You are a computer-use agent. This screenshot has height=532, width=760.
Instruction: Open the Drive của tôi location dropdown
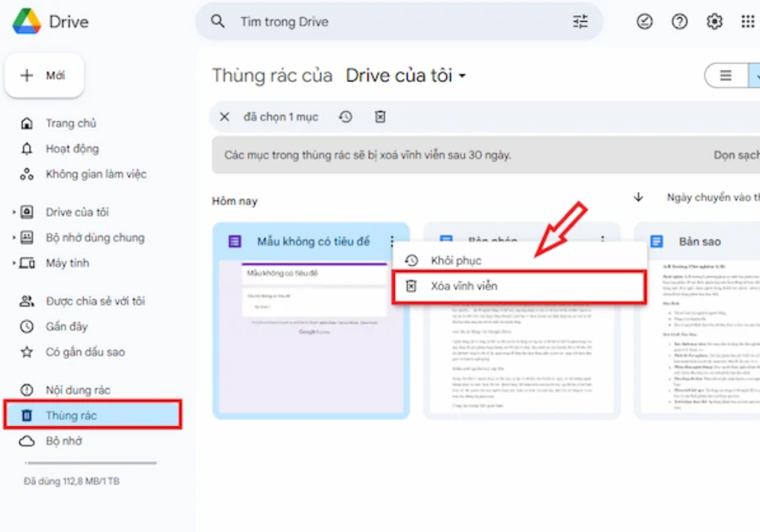[x=406, y=75]
